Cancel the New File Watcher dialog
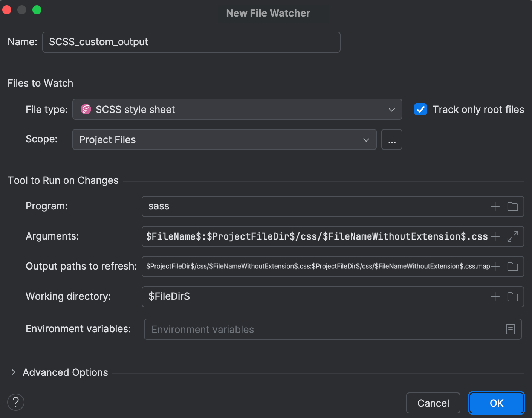Screen dimensions: 532x418 (x=433, y=403)
